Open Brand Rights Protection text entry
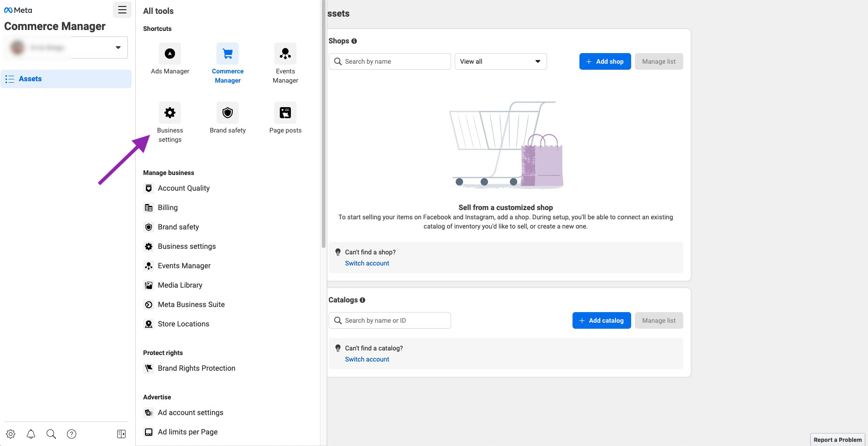The width and height of the screenshot is (868, 446). (197, 368)
